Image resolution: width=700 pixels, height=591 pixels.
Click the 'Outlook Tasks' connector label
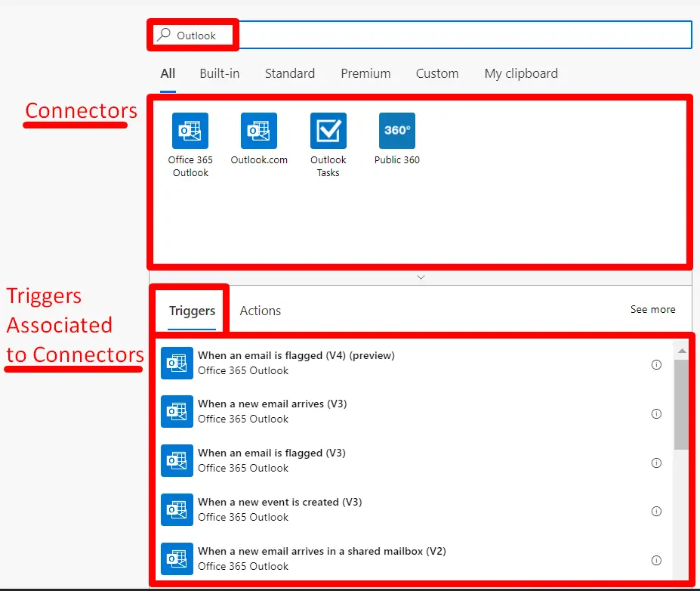(328, 166)
